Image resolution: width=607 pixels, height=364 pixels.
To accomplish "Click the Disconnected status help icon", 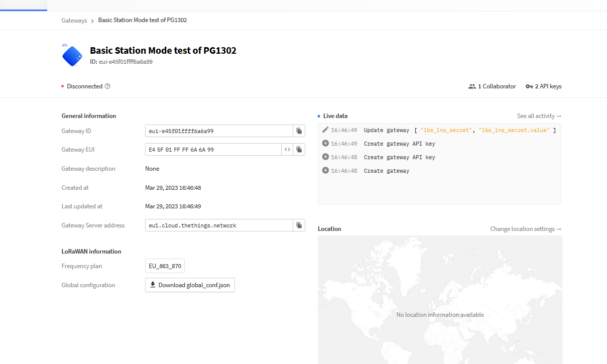I will click(107, 86).
